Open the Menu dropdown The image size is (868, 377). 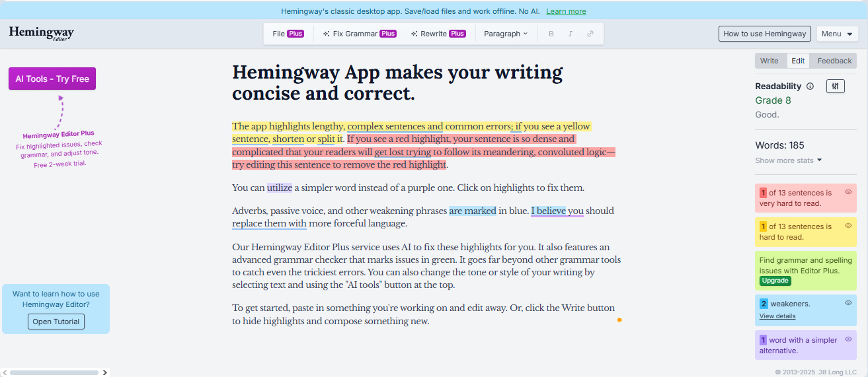click(x=837, y=34)
